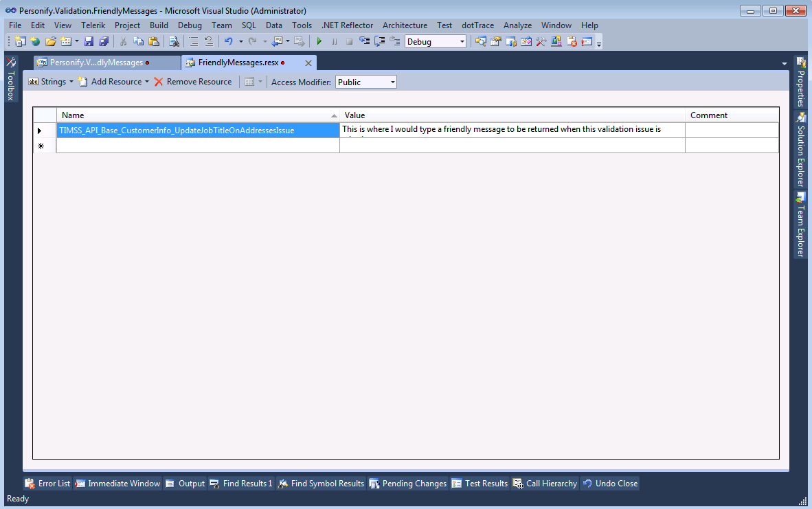The width and height of the screenshot is (812, 509).
Task: Open the Call Hierarchy panel
Action: point(545,483)
